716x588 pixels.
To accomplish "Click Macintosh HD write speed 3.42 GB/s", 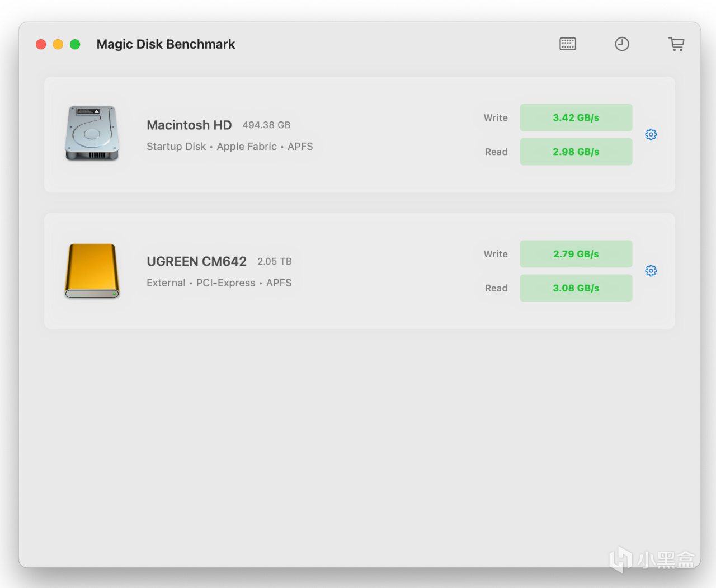I will pos(576,117).
